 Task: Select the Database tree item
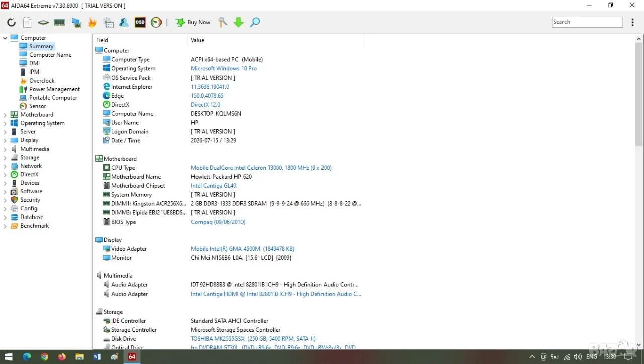pyautogui.click(x=32, y=217)
